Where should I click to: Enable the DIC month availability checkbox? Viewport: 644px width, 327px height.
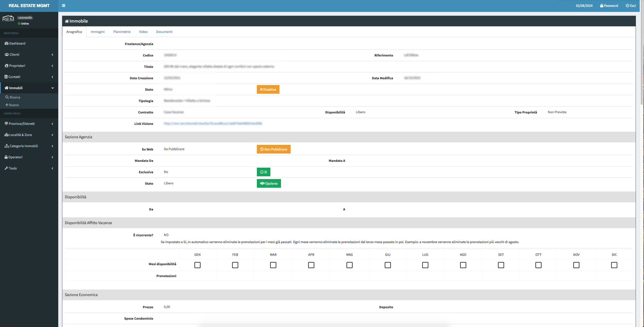pos(614,265)
